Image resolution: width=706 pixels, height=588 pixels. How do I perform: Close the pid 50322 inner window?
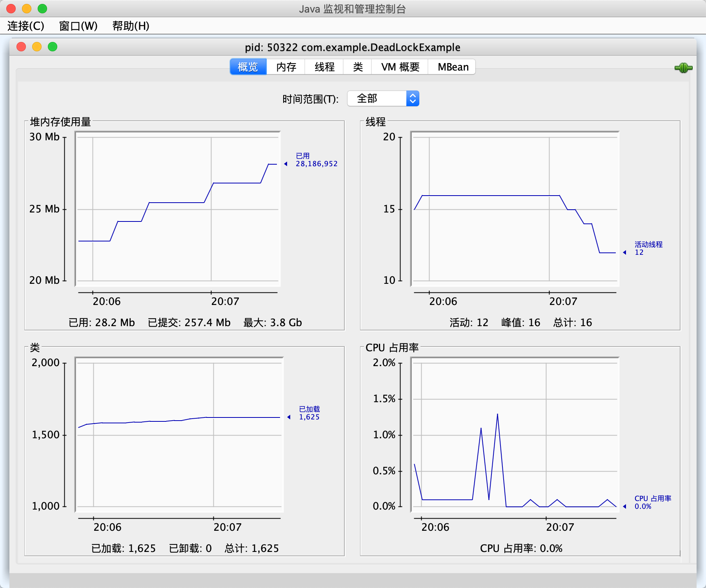(21, 47)
